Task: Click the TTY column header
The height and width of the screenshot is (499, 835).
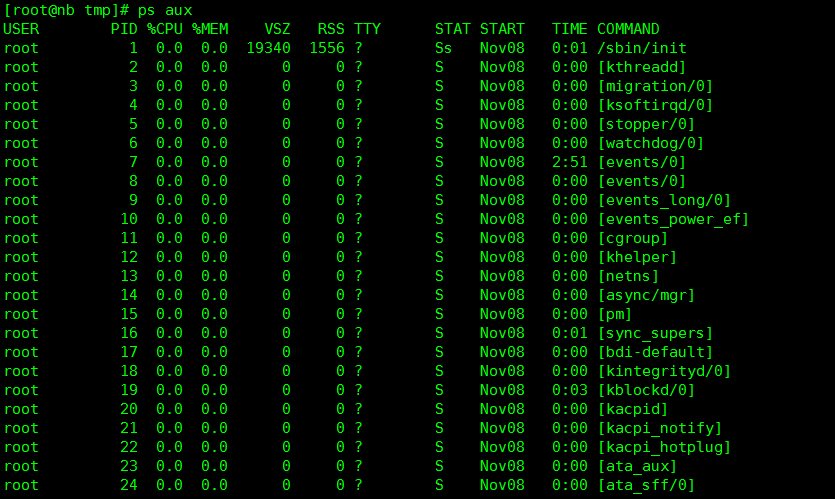Action: tap(367, 29)
